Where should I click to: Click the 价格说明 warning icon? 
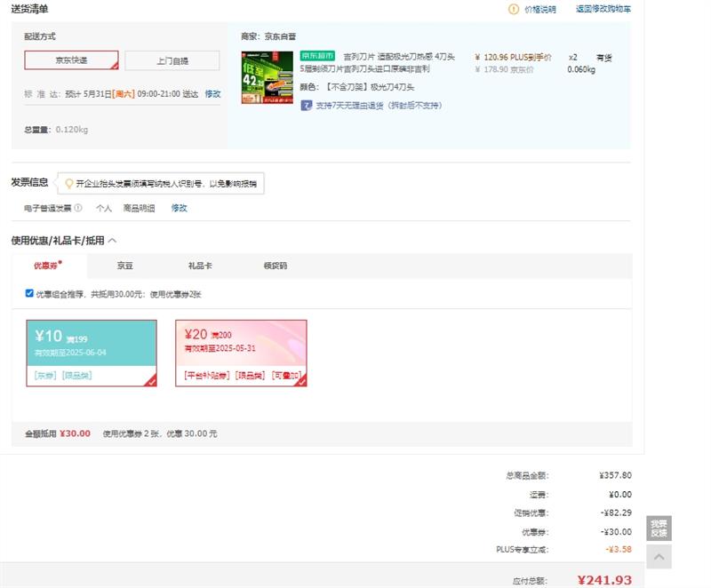click(514, 9)
